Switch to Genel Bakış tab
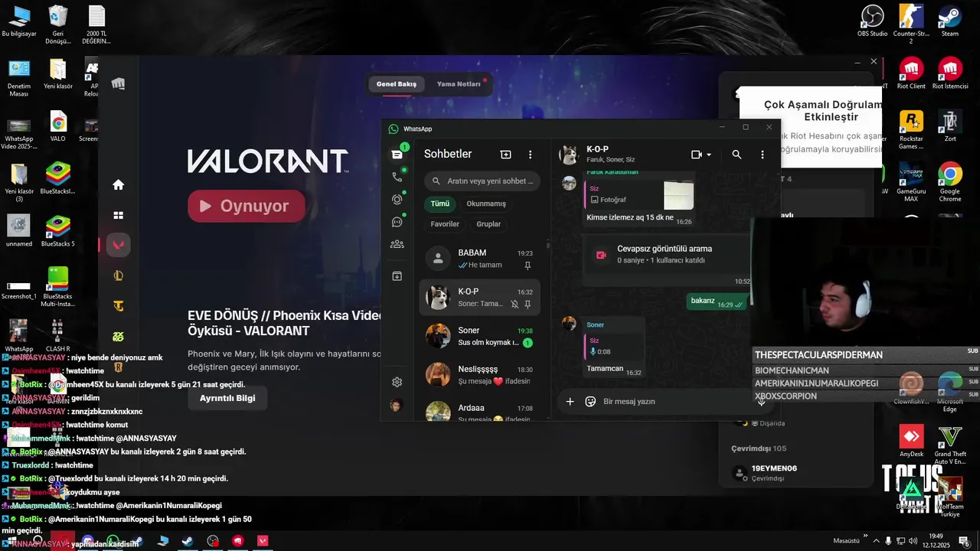Screen dimensions: 980x551 pos(397,84)
